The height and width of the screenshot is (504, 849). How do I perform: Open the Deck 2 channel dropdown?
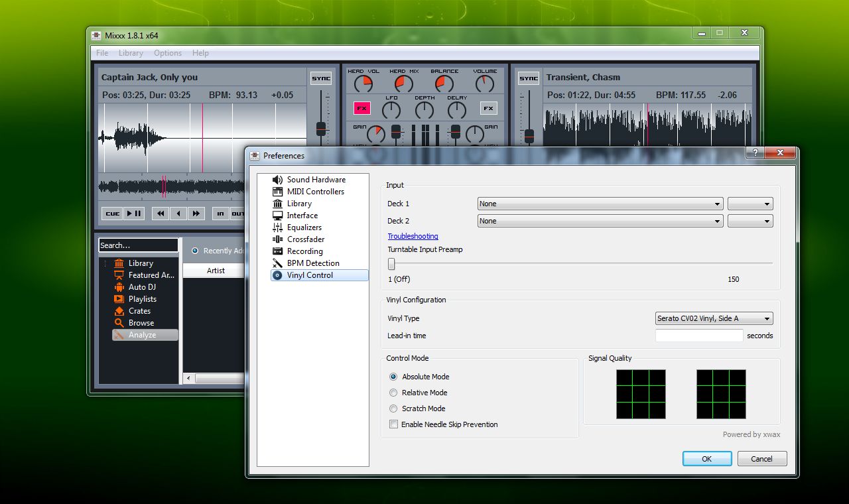750,221
